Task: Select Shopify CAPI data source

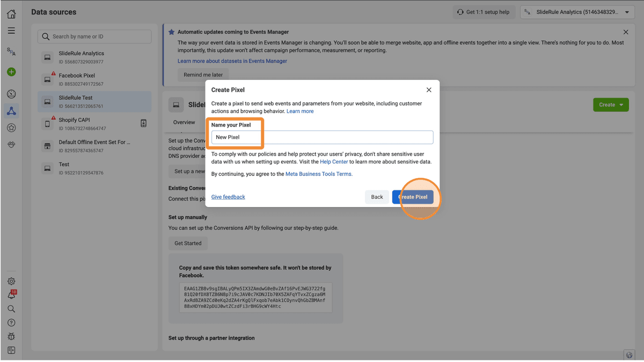Action: point(94,124)
